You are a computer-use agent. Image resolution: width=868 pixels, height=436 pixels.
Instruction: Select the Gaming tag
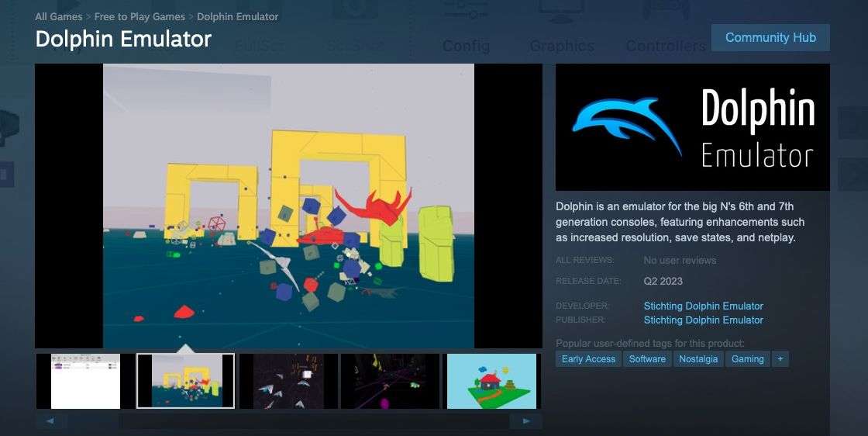747,359
